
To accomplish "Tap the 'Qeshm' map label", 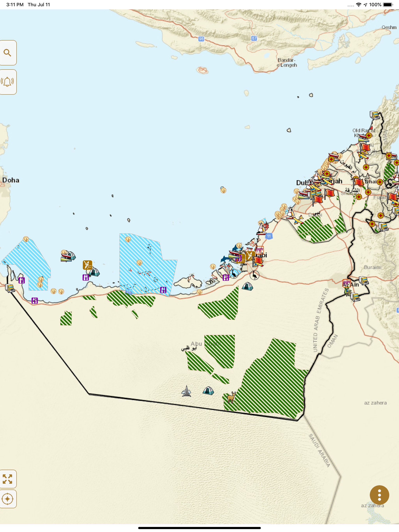I will (x=389, y=27).
